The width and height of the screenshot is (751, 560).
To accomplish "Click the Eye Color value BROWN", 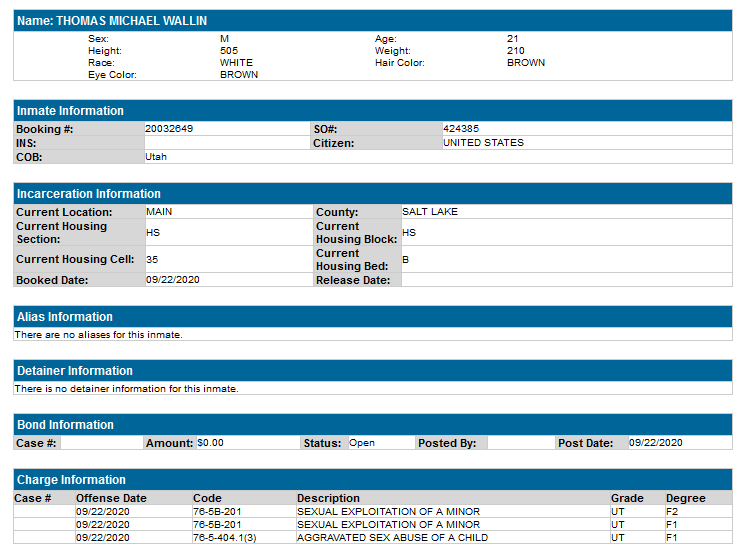I will pyautogui.click(x=239, y=75).
